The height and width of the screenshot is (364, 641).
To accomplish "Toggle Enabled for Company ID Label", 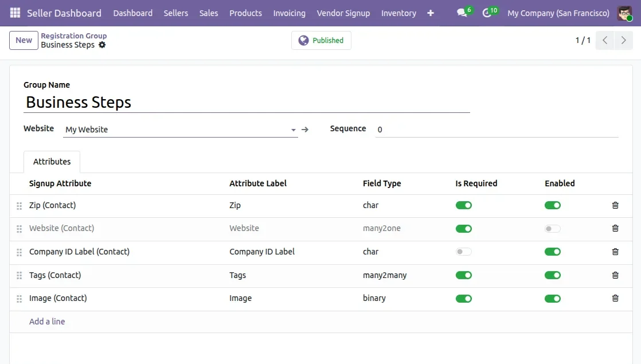I will coord(552,252).
